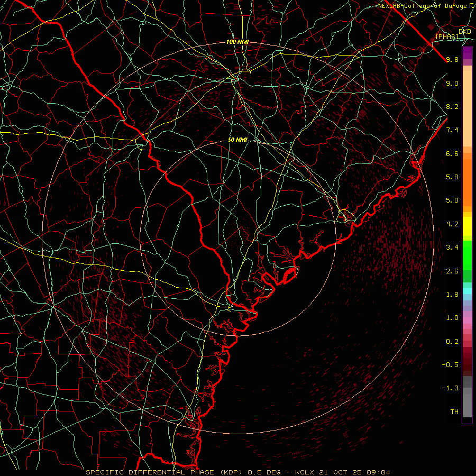Viewport: 476px width, 476px height.
Task: Click the "[PHAS]" label above color bar
Action: [x=447, y=36]
